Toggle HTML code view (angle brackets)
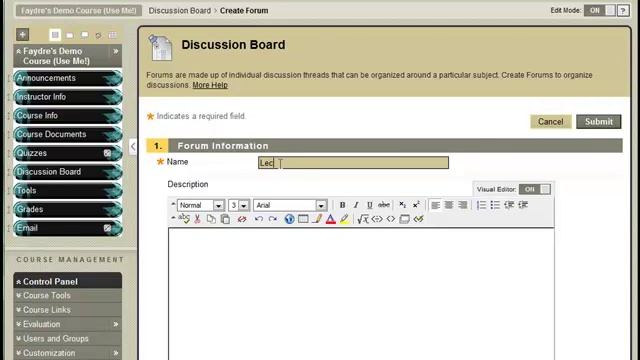The image size is (640, 360). click(391, 219)
